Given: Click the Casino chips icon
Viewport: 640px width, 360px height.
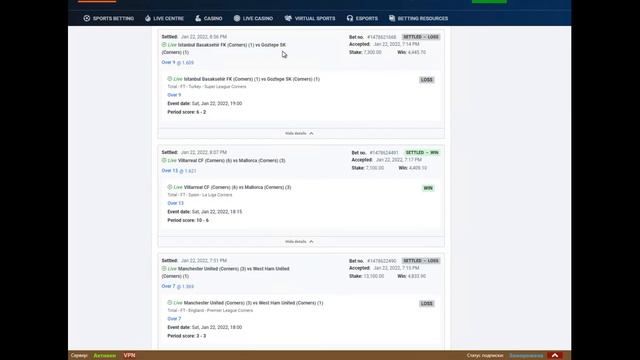Looking at the screenshot, I should click(x=198, y=18).
